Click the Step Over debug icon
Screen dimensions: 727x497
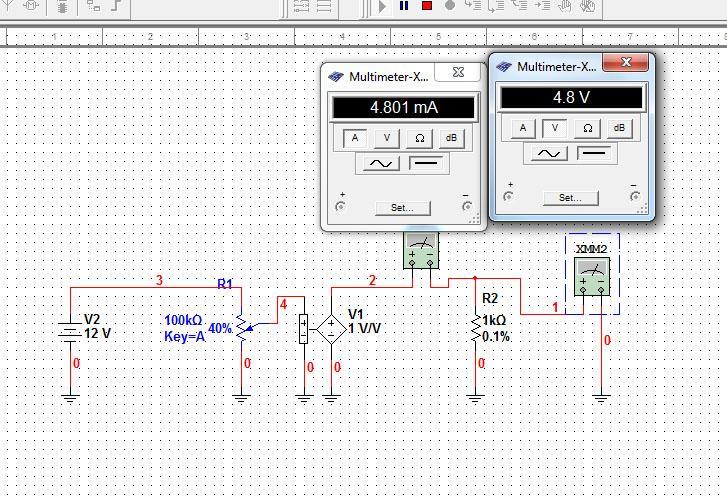click(496, 5)
